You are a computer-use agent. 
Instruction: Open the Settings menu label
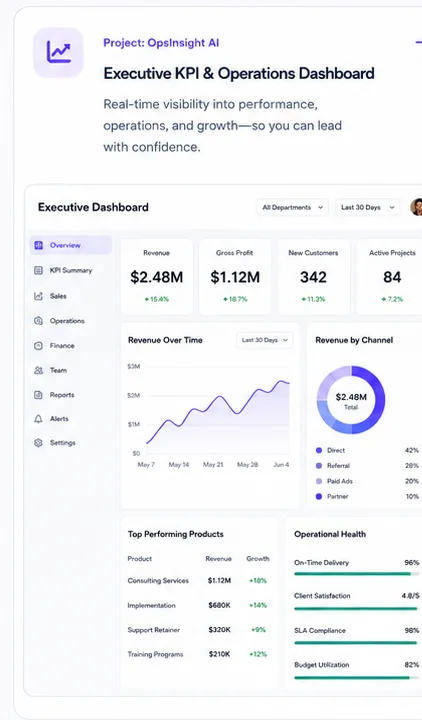tap(62, 443)
